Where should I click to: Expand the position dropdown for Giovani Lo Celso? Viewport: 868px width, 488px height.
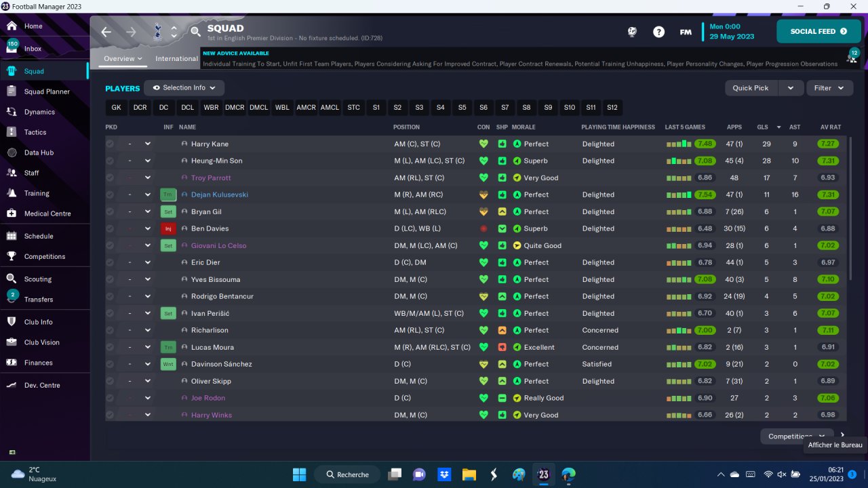point(148,245)
